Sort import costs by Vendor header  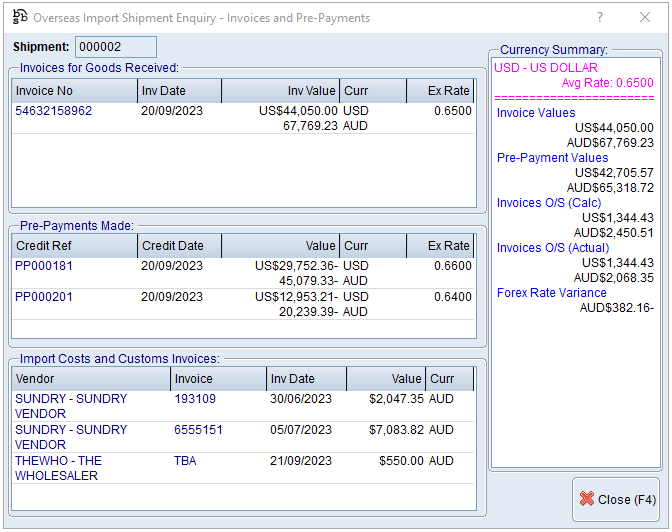pos(90,379)
